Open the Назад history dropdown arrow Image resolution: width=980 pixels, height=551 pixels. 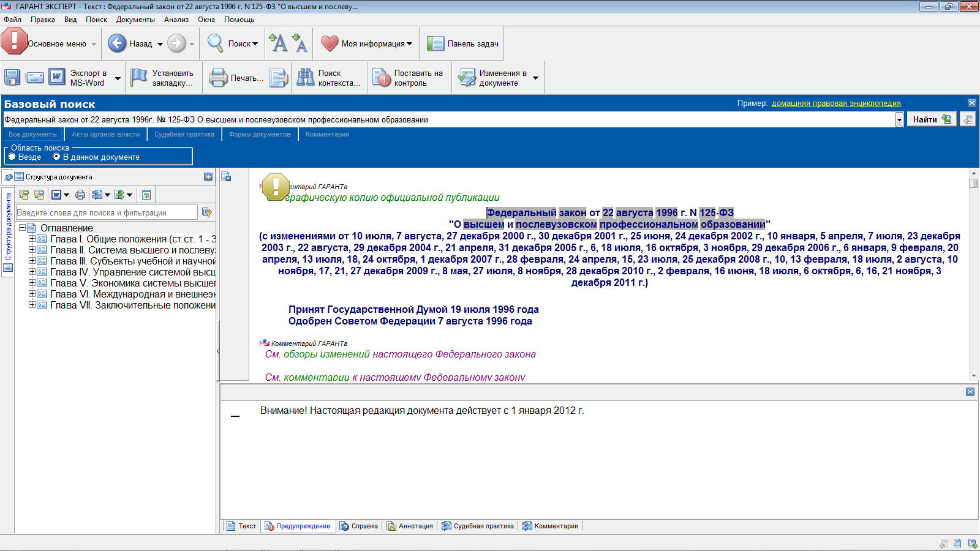(160, 44)
